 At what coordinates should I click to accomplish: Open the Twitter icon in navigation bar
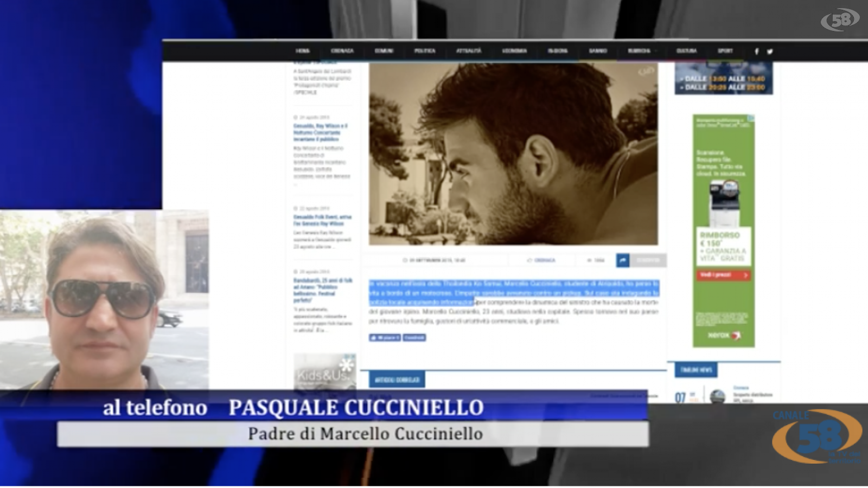click(x=770, y=52)
